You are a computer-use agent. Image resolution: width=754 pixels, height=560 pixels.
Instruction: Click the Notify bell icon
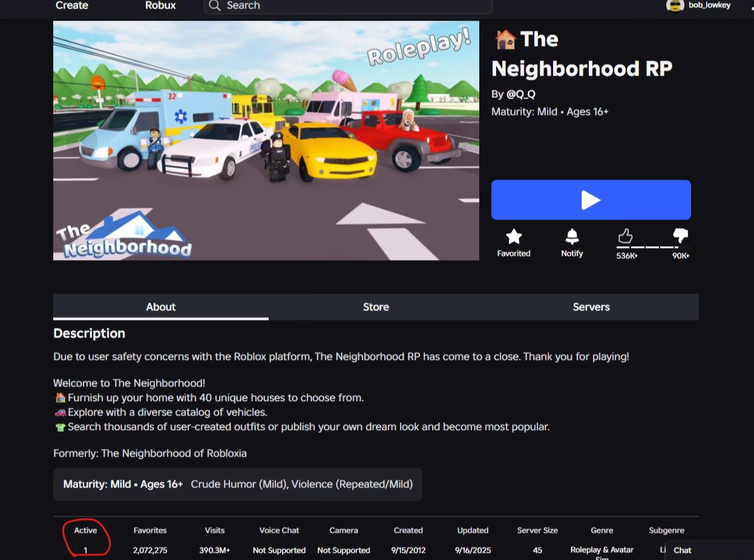pos(572,236)
